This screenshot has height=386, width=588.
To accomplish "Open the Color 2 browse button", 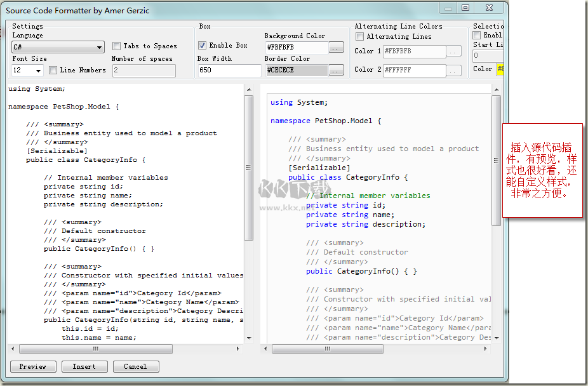I will 454,70.
